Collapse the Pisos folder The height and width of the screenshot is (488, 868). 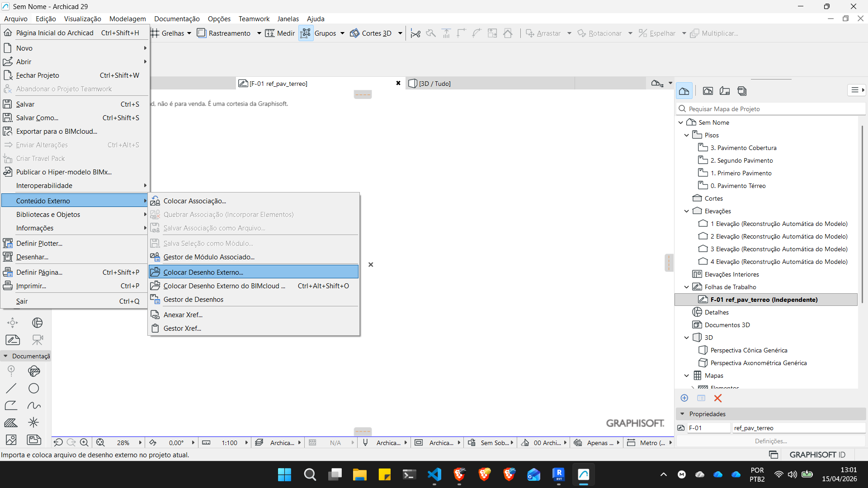point(687,135)
